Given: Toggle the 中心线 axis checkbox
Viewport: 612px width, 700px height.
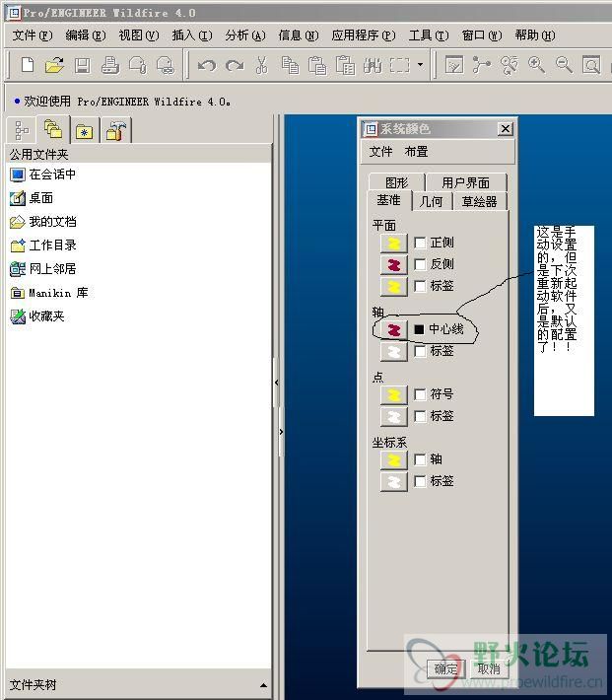Looking at the screenshot, I should (x=419, y=329).
